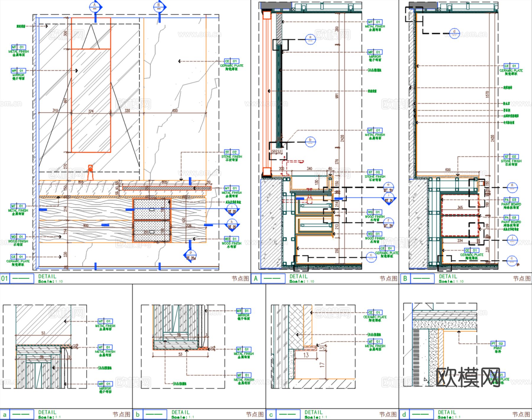
Task: Click callout bubble 'f' in section A
Action: [x=388, y=222]
